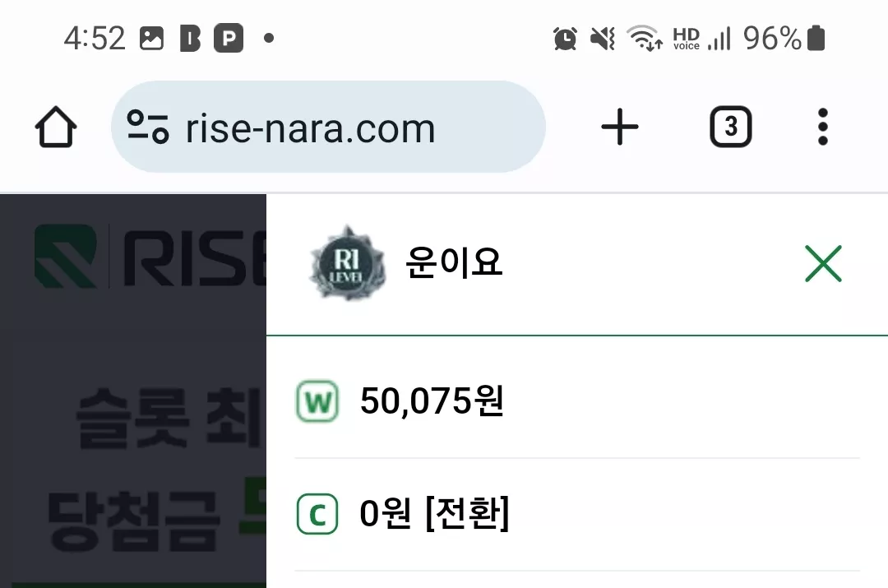888x588 pixels.
Task: Click the [전환] convert link
Action: pyautogui.click(x=467, y=513)
